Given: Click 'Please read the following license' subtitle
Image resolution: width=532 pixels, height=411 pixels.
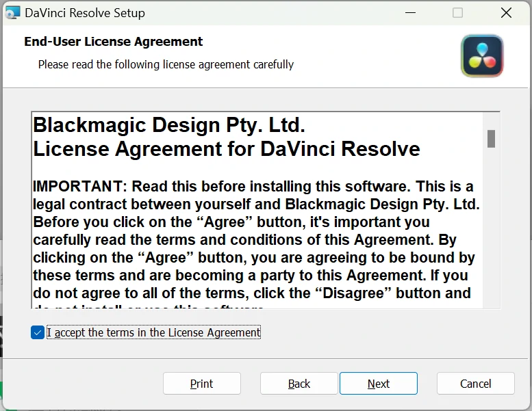Looking at the screenshot, I should 166,64.
